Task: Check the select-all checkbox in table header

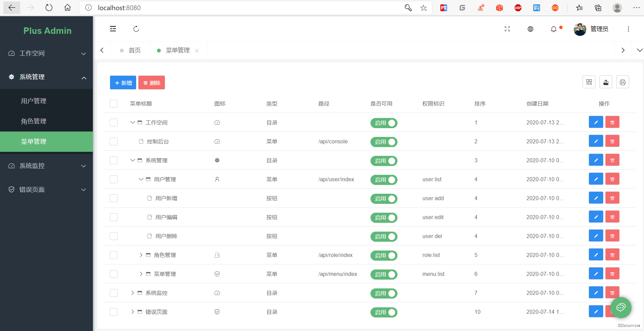Action: (113, 103)
